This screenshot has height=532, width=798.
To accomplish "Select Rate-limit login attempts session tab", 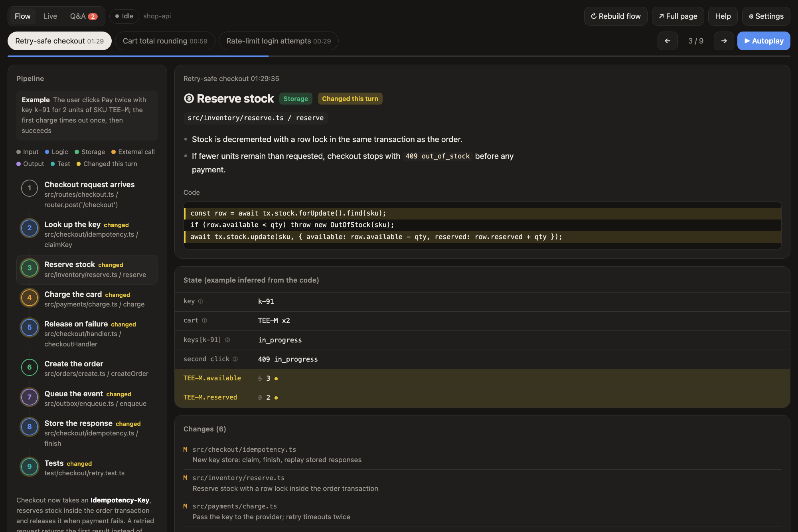I will (279, 41).
